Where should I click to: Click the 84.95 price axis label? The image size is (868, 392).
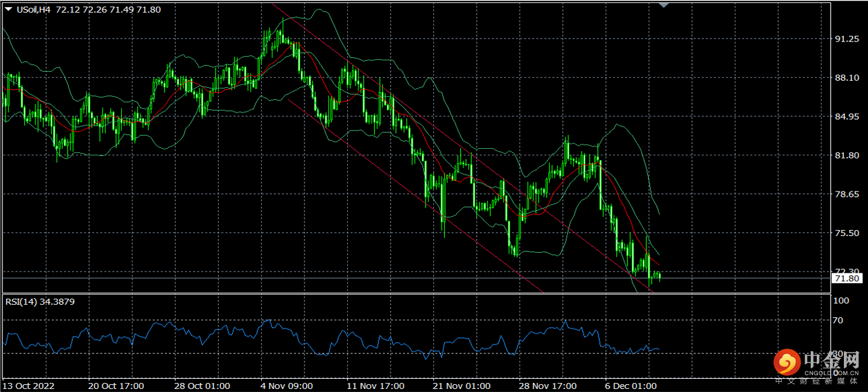pos(845,117)
